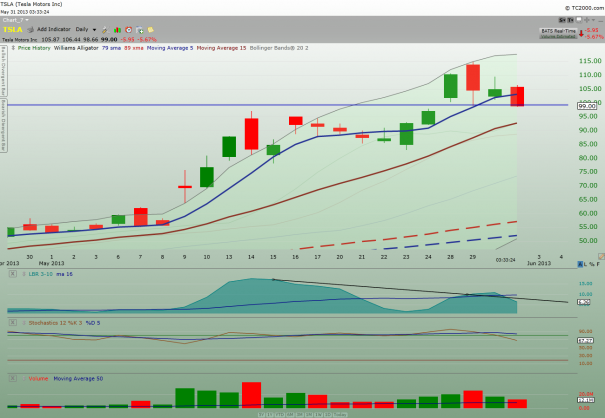Click the Moving Average 5 label

point(170,48)
